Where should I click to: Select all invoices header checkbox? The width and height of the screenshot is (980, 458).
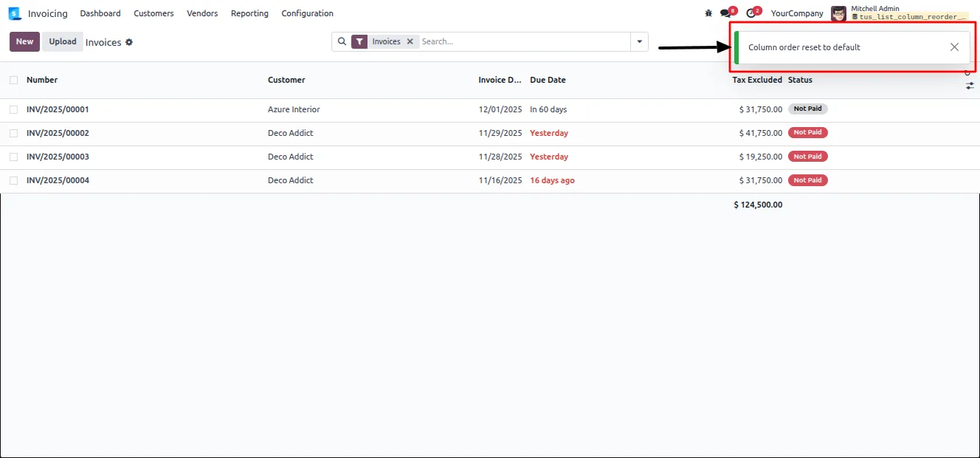coord(13,80)
